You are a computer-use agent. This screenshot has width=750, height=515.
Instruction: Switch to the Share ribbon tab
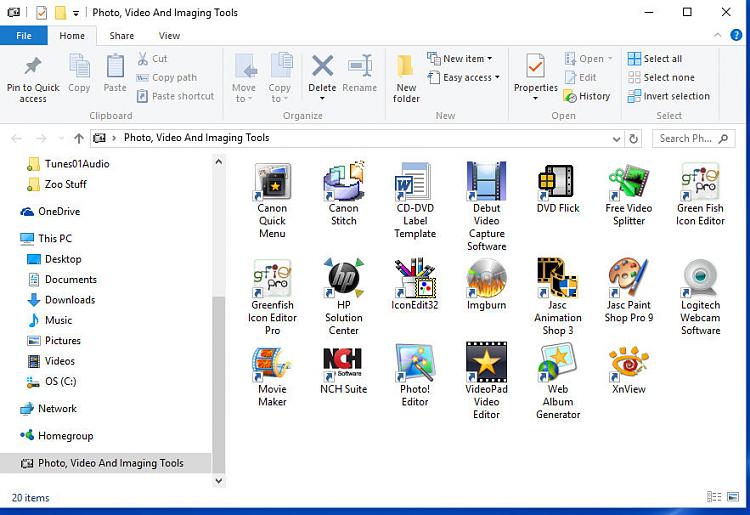121,36
